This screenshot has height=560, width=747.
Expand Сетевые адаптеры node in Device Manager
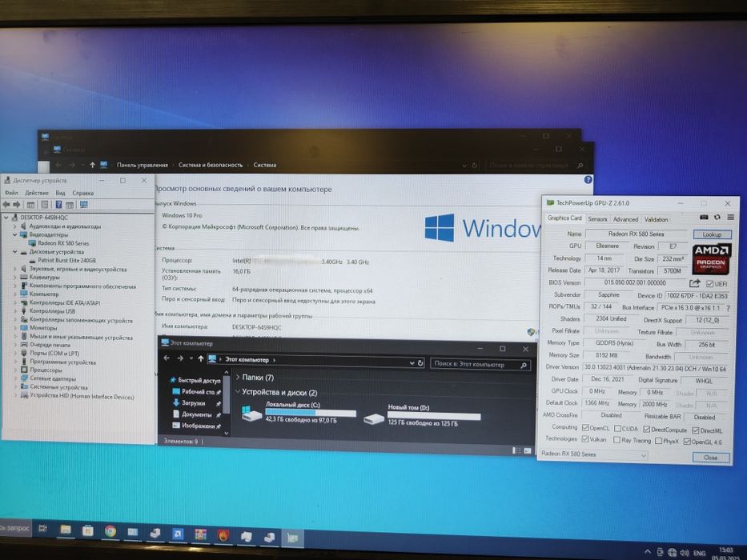[14, 378]
